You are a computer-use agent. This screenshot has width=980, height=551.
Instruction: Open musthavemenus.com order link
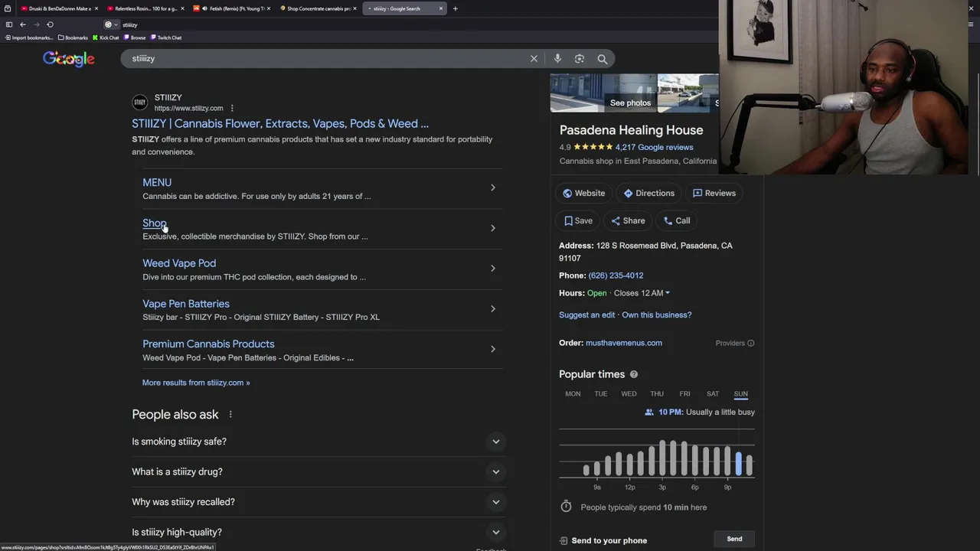[x=624, y=343]
